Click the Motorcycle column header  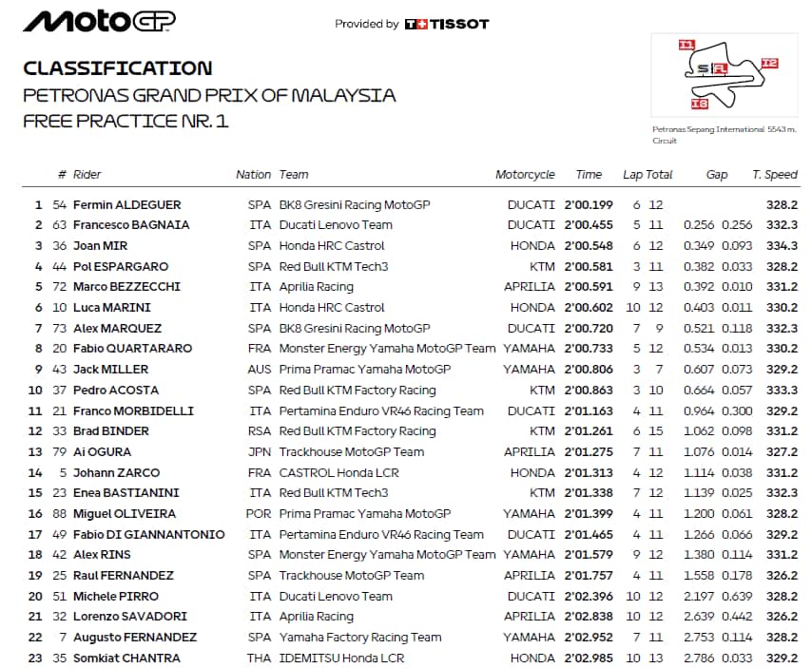pyautogui.click(x=525, y=175)
